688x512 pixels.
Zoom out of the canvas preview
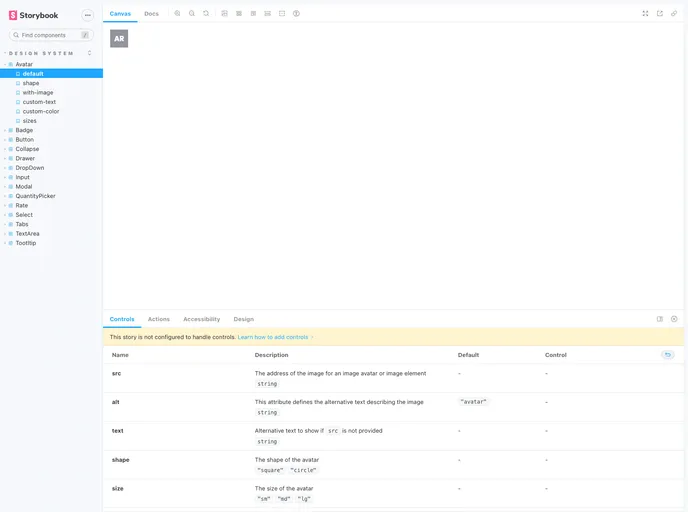pyautogui.click(x=192, y=14)
